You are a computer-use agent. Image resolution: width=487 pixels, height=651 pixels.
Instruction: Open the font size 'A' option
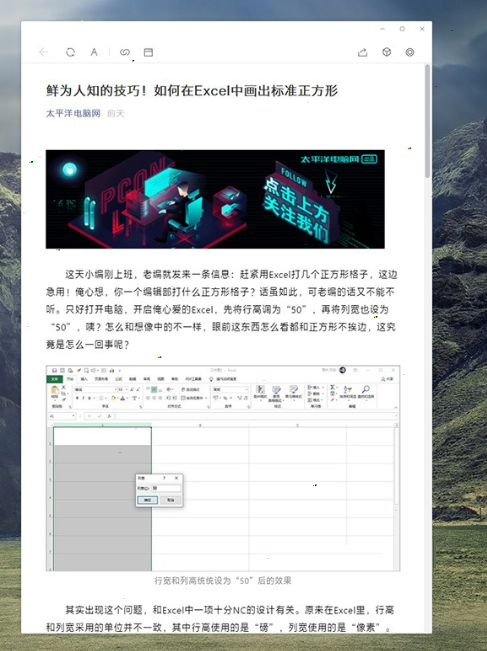pos(94,52)
